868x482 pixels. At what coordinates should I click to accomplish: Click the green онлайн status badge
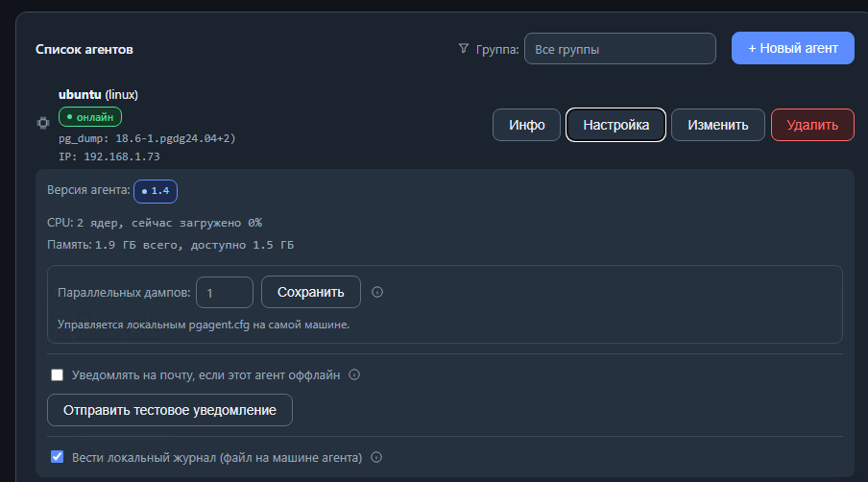pos(90,117)
